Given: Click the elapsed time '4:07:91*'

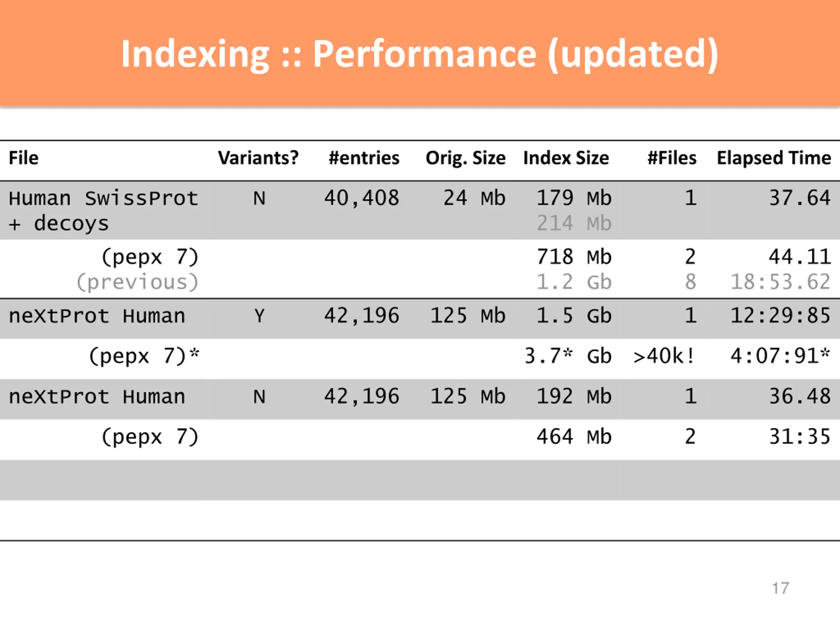Looking at the screenshot, I should coord(781,356).
